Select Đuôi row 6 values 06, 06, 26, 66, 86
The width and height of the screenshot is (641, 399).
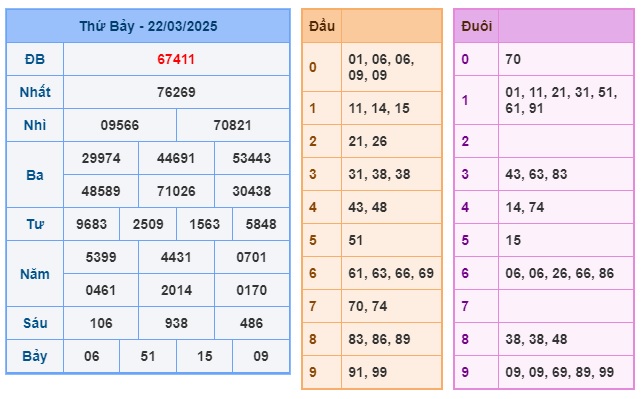560,273
